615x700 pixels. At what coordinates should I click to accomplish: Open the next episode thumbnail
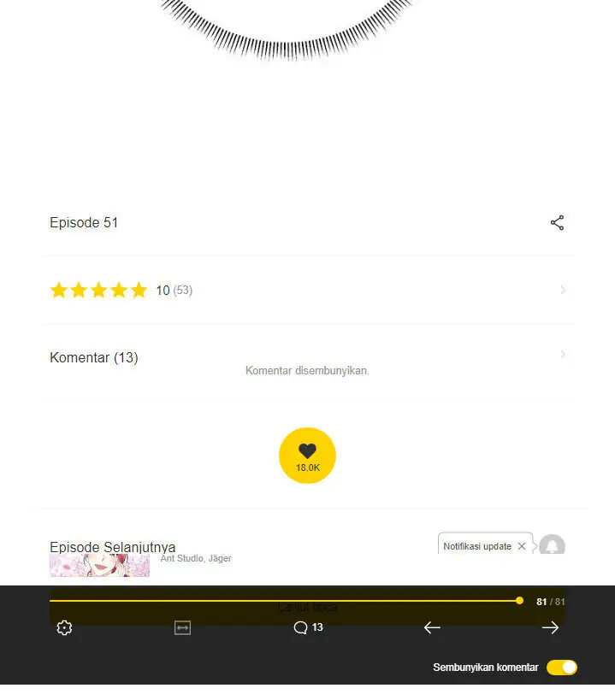99,565
